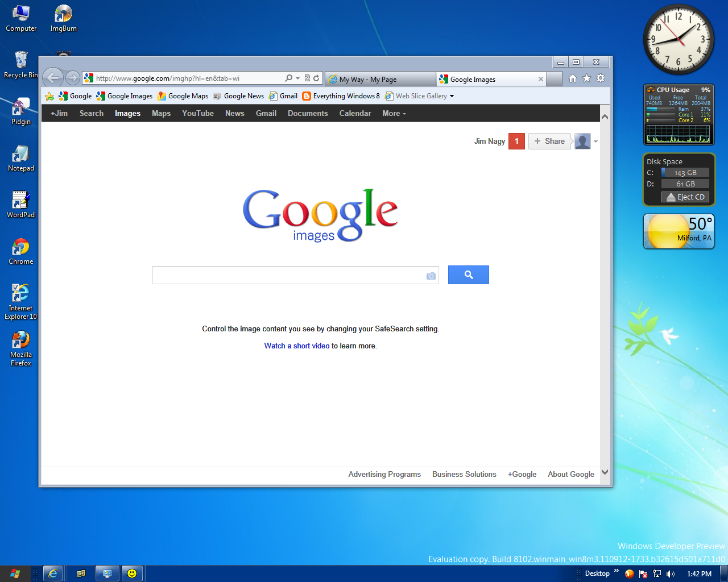
Task: Click the Internet Explorer taskbar icon
Action: pyautogui.click(x=53, y=573)
